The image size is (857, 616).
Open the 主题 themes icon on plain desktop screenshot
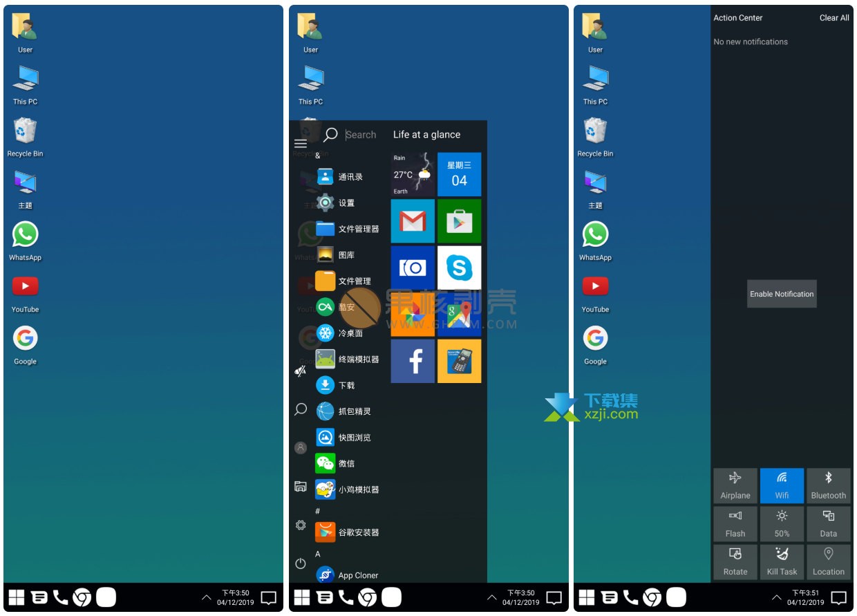tap(25, 189)
